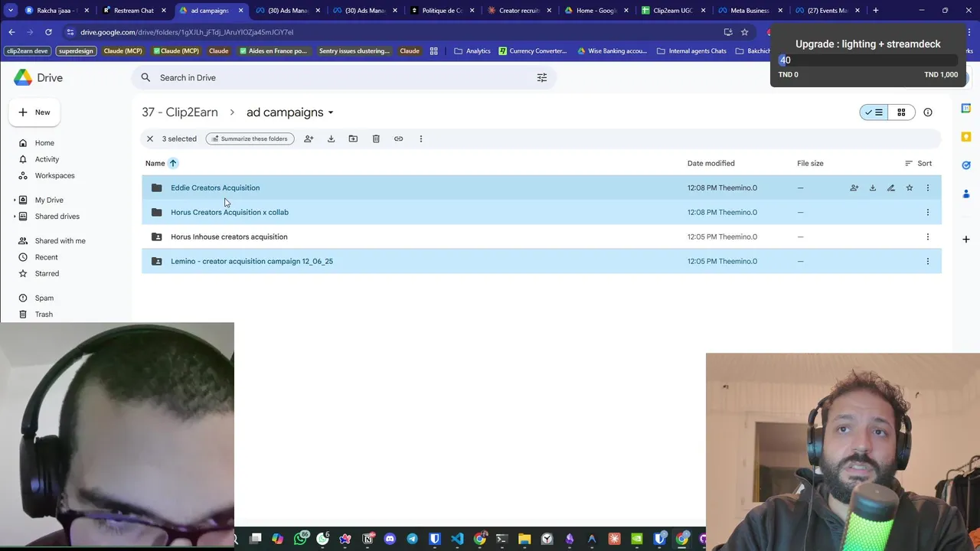This screenshot has width=980, height=551.
Task: More actions for Lemino campaign row
Action: pos(928,261)
